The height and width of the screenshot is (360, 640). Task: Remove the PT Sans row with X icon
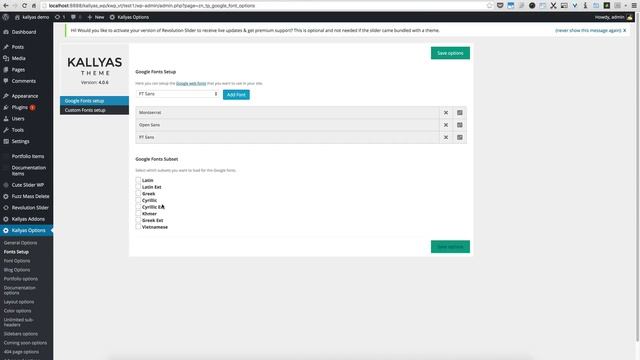[446, 138]
